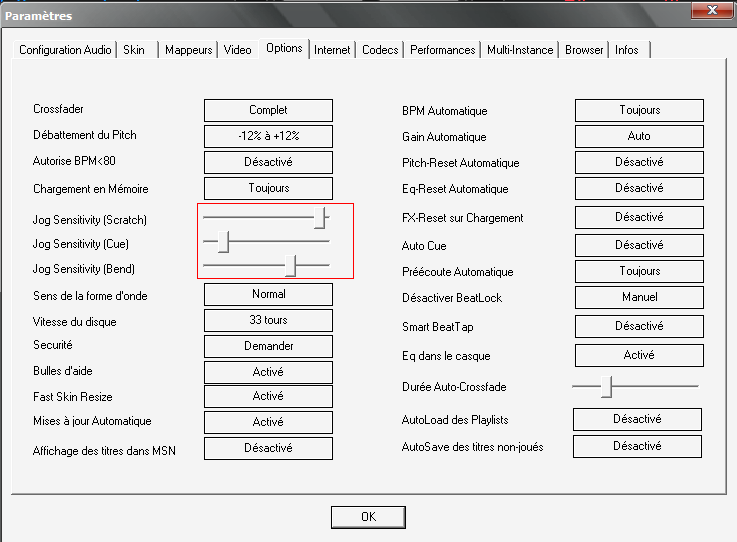This screenshot has width=737, height=542.
Task: Change the BPM Automatique 'Toujours' setting
Action: [639, 110]
